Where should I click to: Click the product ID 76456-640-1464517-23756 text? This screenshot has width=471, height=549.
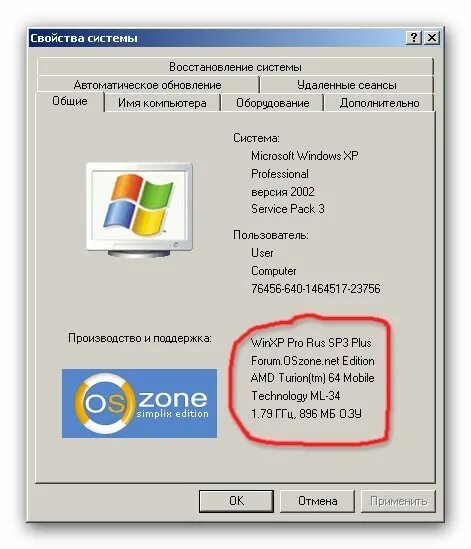pos(316,289)
